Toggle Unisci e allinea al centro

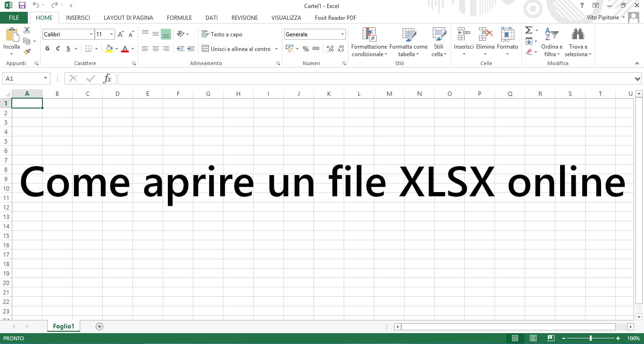click(238, 49)
